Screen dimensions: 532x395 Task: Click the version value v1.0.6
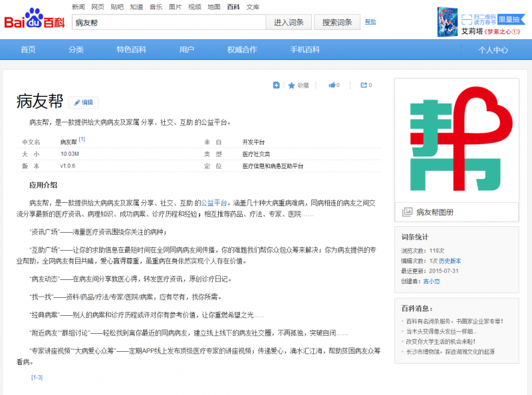click(68, 166)
